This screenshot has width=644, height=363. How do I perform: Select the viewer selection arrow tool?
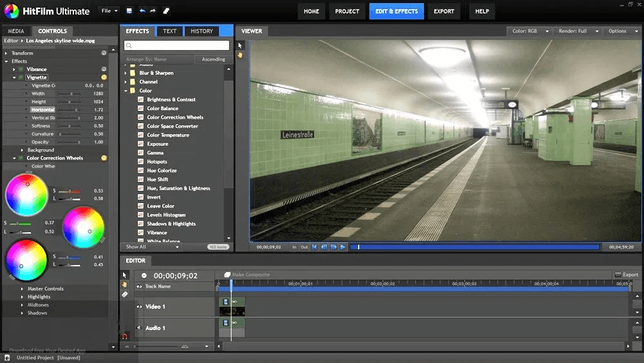click(240, 46)
